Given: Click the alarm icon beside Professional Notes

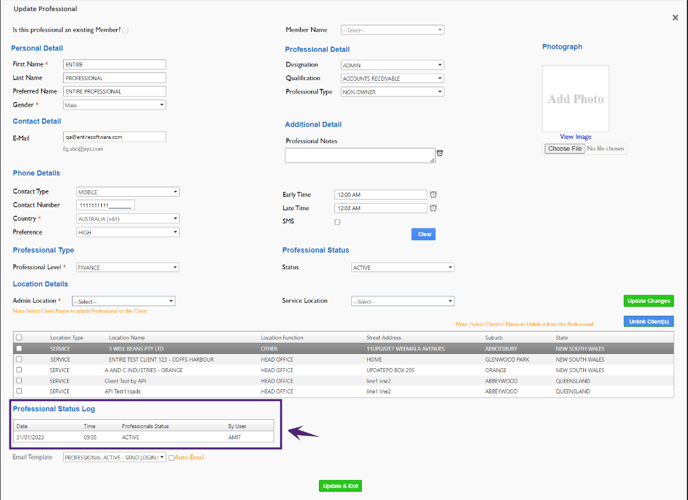Looking at the screenshot, I should tap(440, 153).
